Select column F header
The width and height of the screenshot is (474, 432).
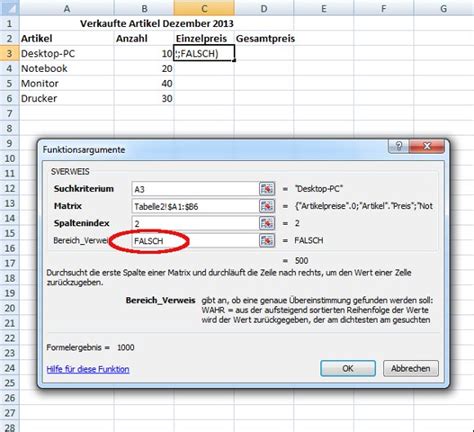click(x=384, y=8)
